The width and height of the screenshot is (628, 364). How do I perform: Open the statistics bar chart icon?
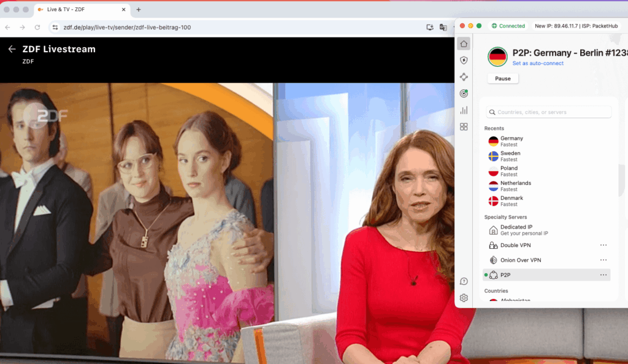464,110
